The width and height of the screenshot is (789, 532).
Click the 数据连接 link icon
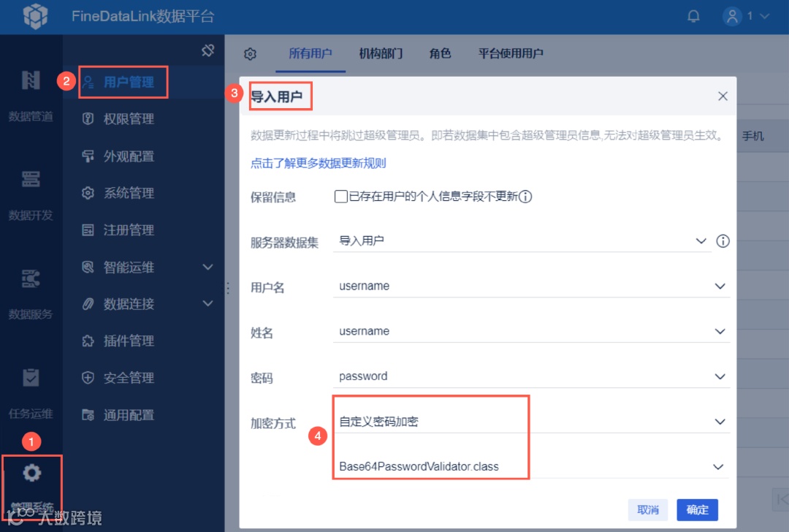(88, 304)
